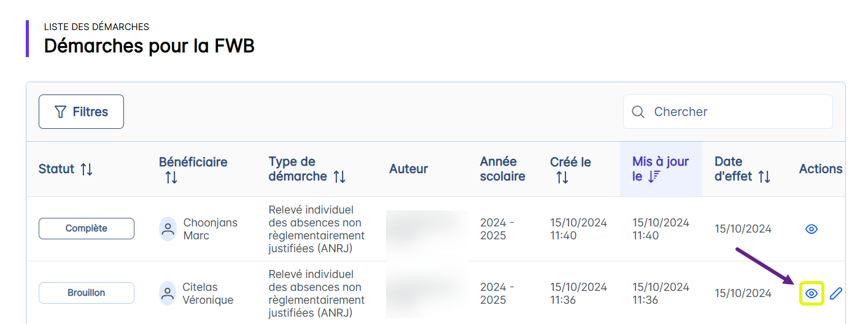Viewport: 868px width, 324px height.
Task: Sort by Créé le column
Action: 562,177
